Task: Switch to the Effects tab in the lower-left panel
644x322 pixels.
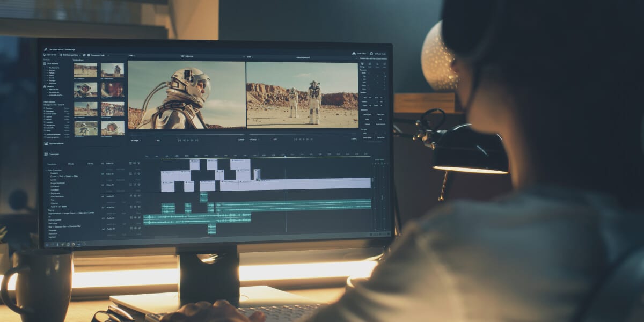Action: coord(70,164)
